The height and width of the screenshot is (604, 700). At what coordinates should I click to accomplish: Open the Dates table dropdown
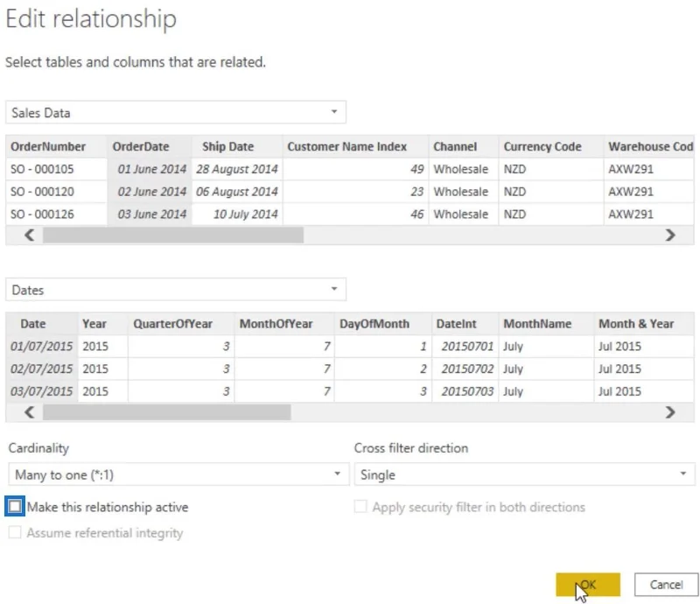click(x=176, y=290)
